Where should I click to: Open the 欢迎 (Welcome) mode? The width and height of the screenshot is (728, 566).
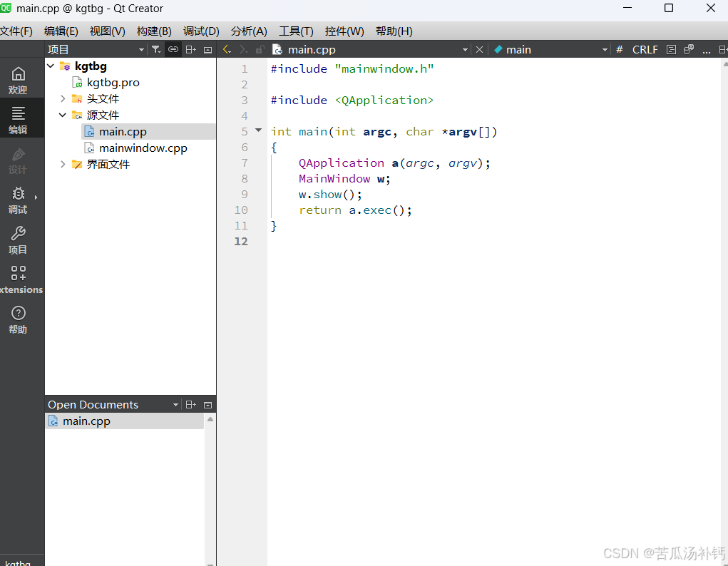pos(18,81)
